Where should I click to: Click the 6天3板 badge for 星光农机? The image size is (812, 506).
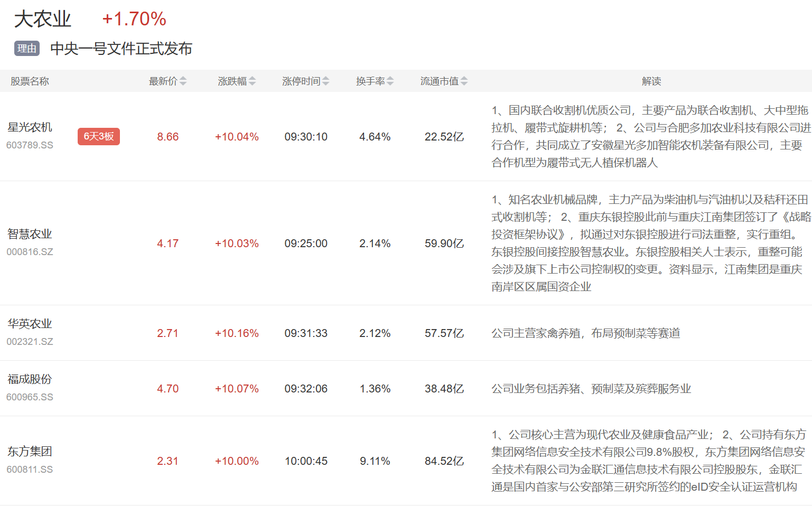coord(99,136)
